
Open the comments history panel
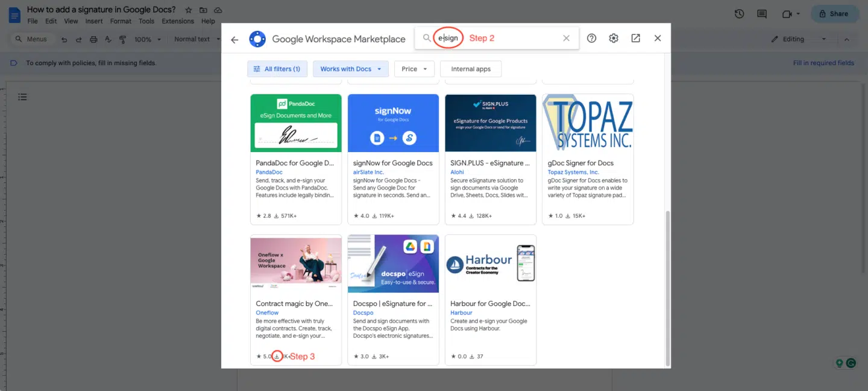point(762,14)
